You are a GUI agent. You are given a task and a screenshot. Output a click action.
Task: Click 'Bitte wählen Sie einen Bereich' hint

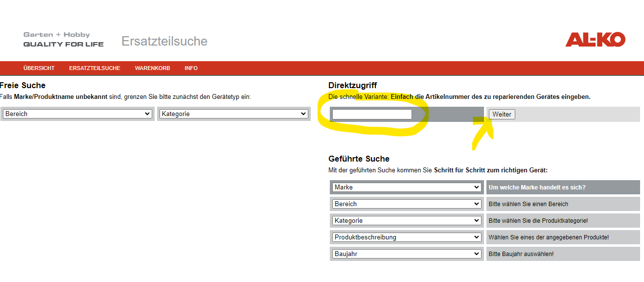(x=529, y=204)
